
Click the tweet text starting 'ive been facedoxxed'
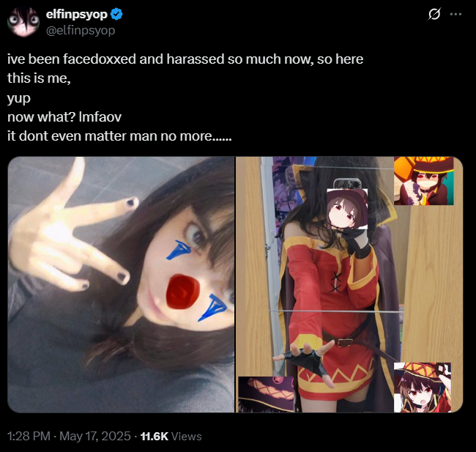(185, 97)
